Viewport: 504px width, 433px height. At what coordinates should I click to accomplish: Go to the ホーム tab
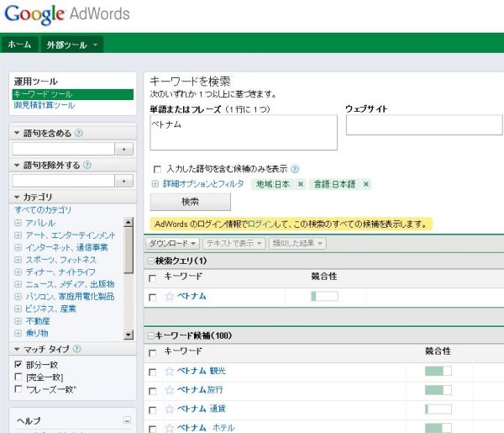coord(18,45)
